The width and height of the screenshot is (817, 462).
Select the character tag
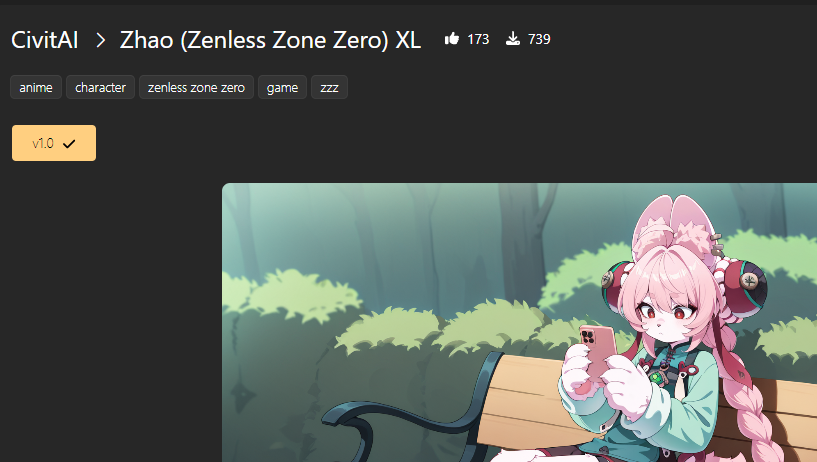click(101, 87)
